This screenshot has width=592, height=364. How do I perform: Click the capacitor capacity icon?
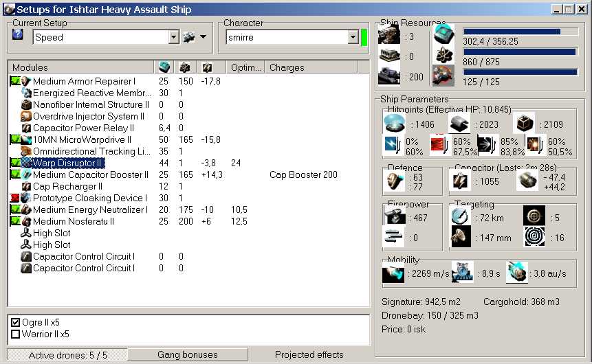[460, 181]
